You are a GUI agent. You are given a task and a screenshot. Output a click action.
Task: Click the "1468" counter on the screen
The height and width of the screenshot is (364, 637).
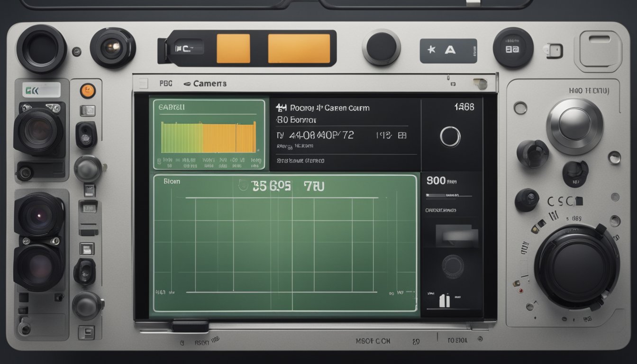pyautogui.click(x=464, y=107)
